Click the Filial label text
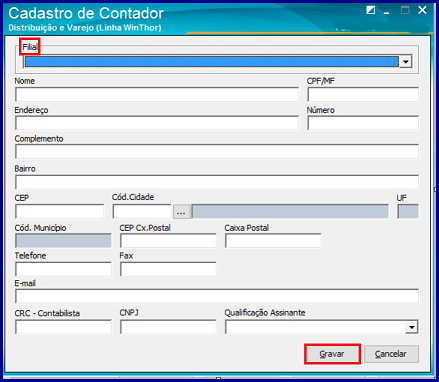The width and height of the screenshot is (439, 382). pos(30,47)
